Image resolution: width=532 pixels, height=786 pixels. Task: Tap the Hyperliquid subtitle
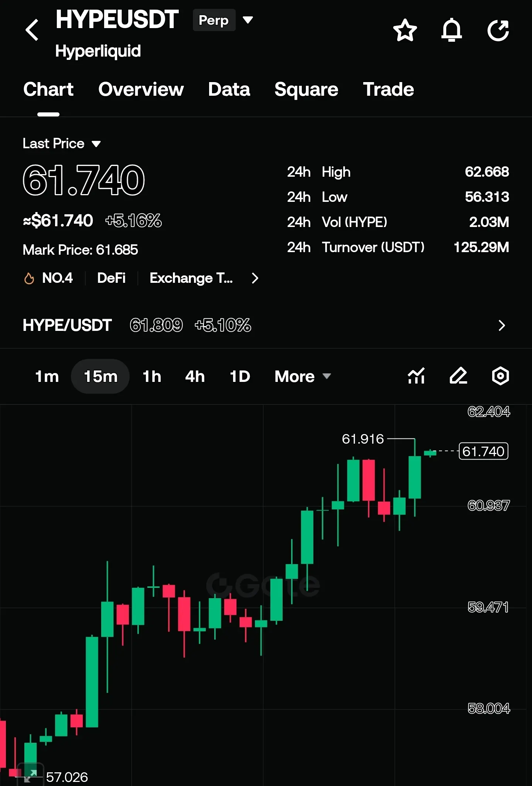coord(98,51)
